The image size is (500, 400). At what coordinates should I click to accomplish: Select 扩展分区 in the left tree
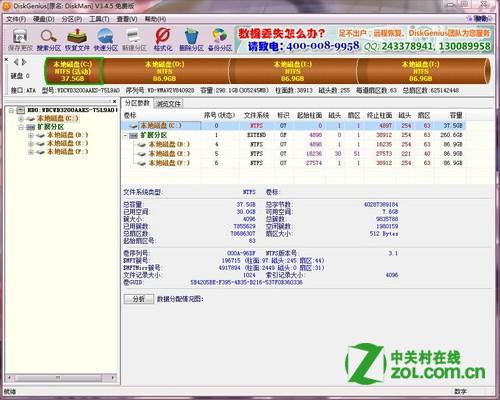(x=50, y=127)
